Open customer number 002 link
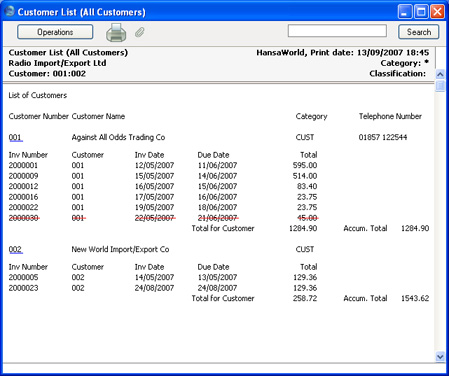The image size is (449, 376). point(15,249)
